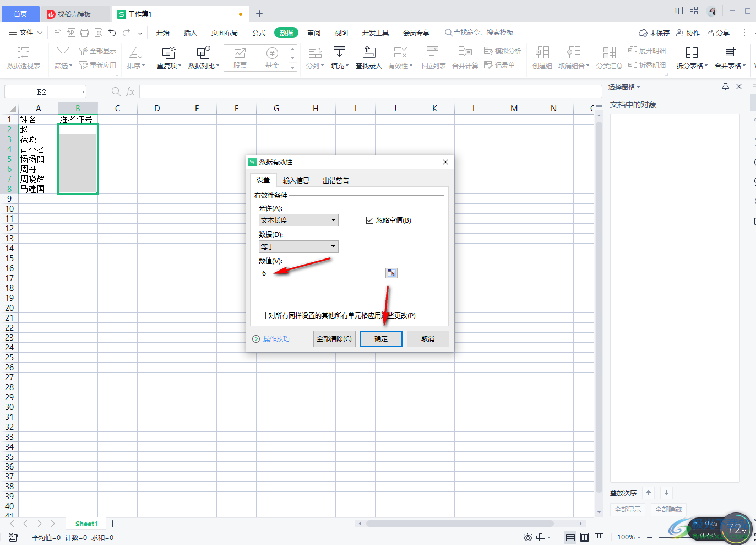Click the Undo arrow
This screenshot has width=756, height=545.
coord(112,33)
